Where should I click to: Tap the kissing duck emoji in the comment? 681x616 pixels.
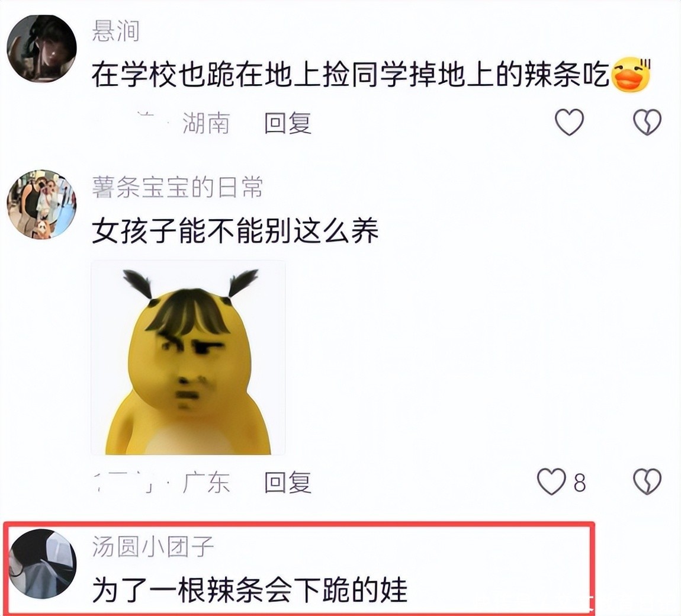pos(631,75)
